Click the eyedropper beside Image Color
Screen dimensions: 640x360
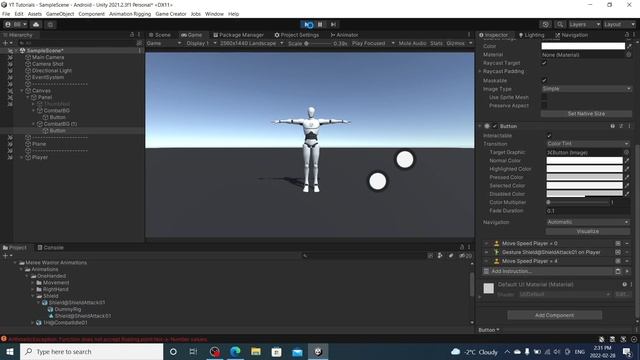[x=629, y=46]
